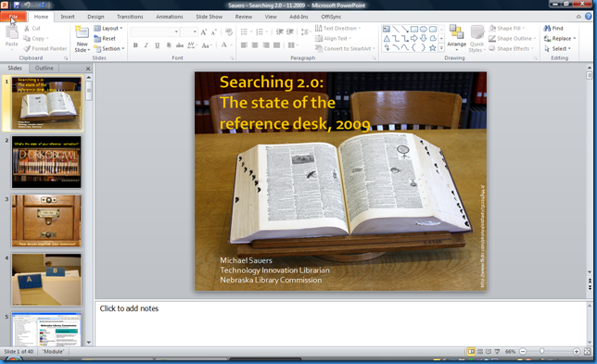Open the Align Text dropdown

tap(334, 38)
